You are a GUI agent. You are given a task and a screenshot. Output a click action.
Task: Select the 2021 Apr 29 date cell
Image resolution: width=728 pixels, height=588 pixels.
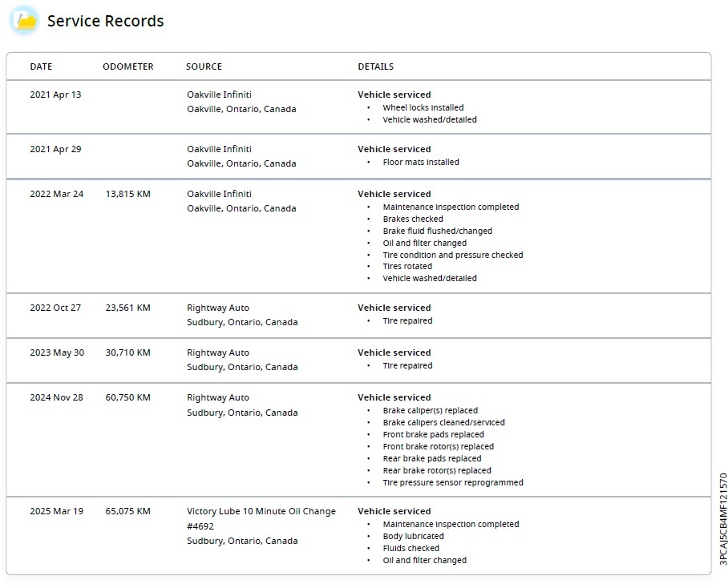pyautogui.click(x=55, y=149)
